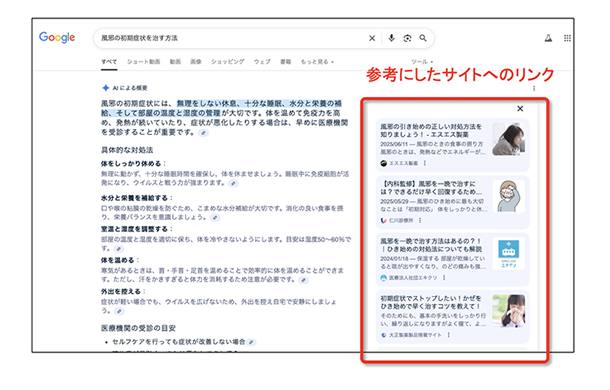
Task: Open Search Labs flask icon
Action: click(x=548, y=38)
